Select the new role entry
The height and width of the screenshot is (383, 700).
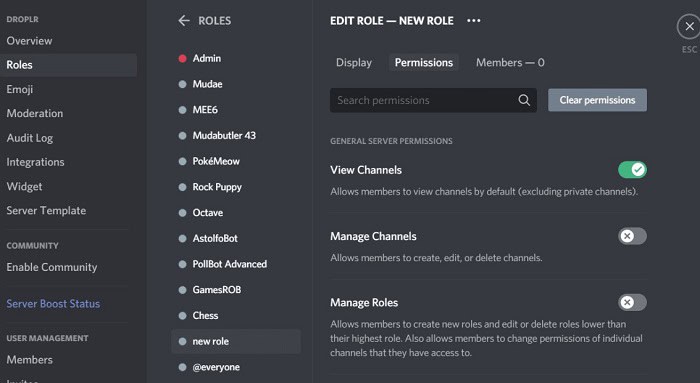[236, 341]
